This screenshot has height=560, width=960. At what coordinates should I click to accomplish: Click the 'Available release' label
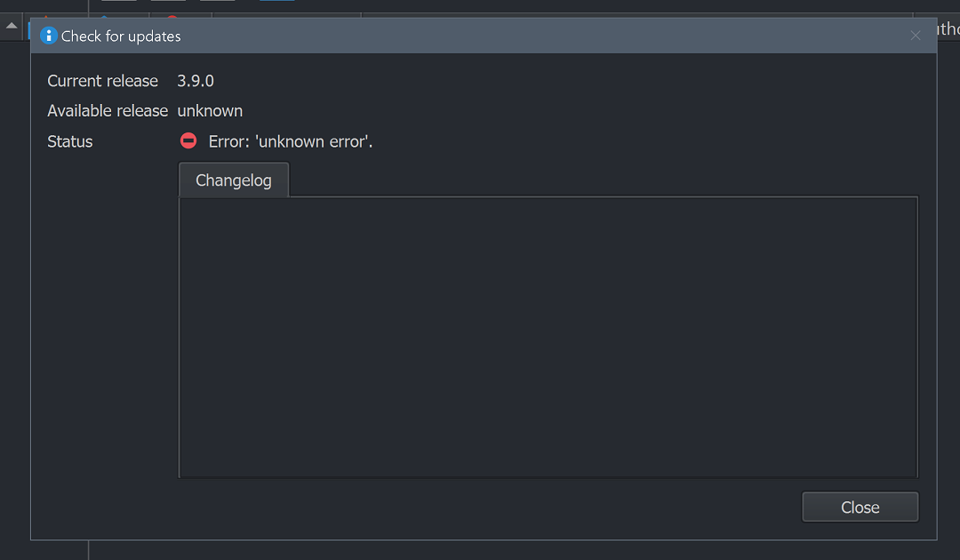point(108,111)
